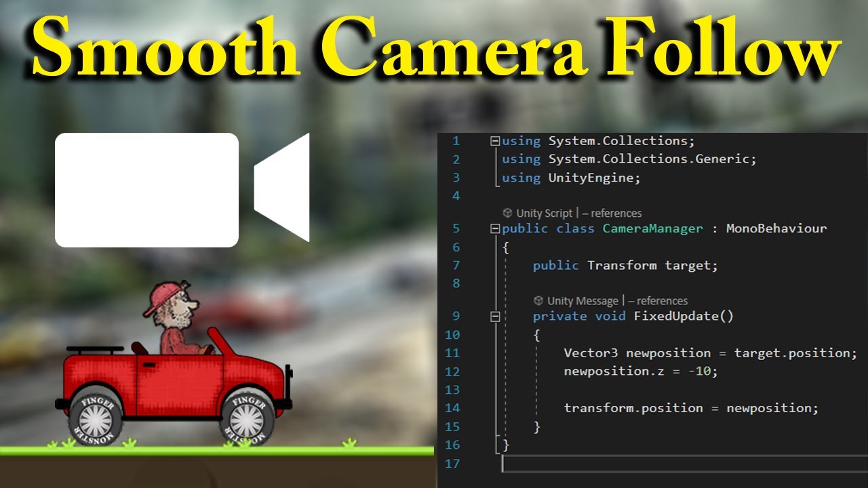Click 'public Transform target;' line
Viewport: 868px width, 488px height.
point(625,265)
